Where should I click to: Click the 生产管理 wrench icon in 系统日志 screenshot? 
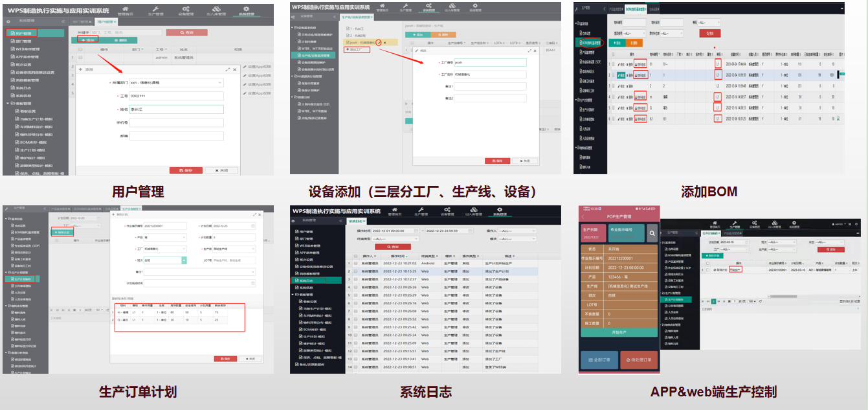pyautogui.click(x=420, y=211)
